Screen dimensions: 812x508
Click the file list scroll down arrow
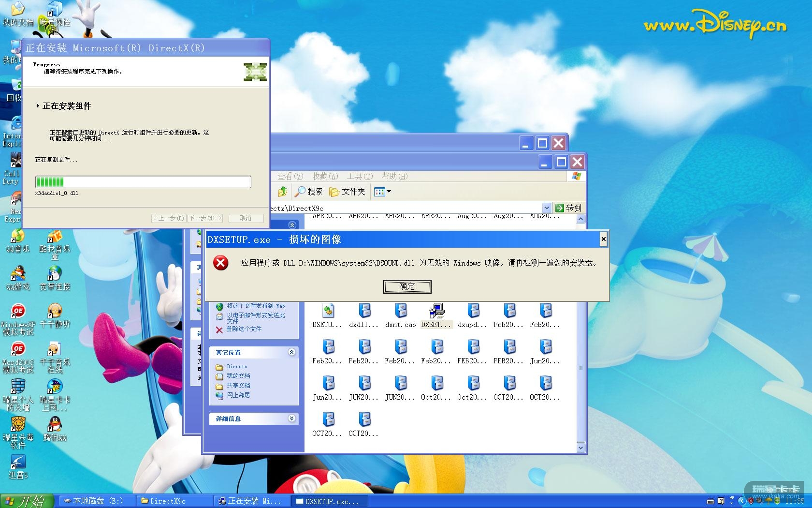pos(581,448)
